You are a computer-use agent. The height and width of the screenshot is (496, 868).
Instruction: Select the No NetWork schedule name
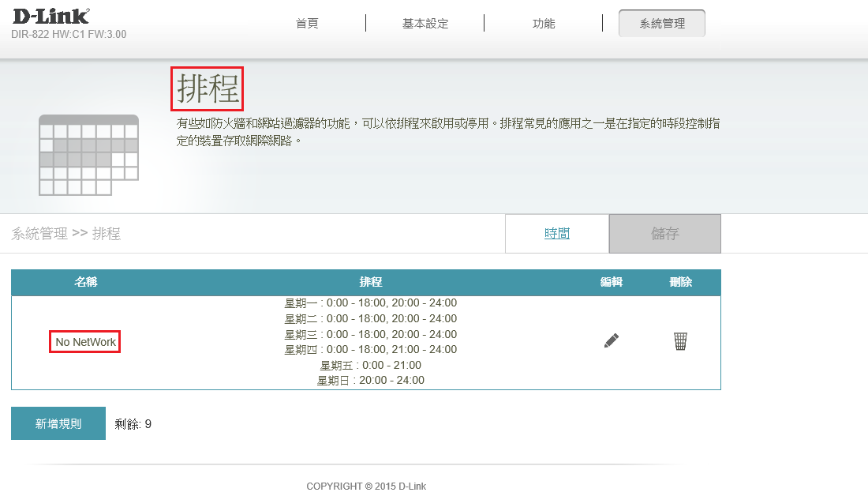click(85, 342)
